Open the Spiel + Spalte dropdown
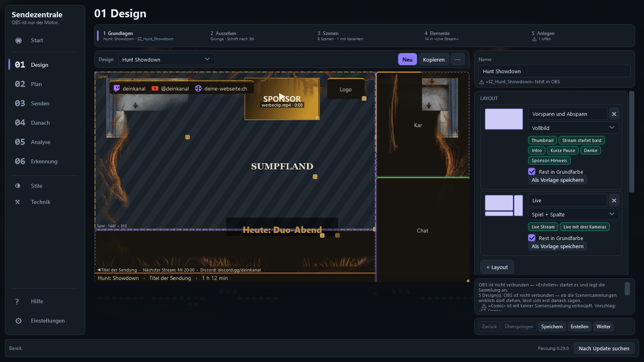Screen dimensions: 644x362 click(x=573, y=214)
